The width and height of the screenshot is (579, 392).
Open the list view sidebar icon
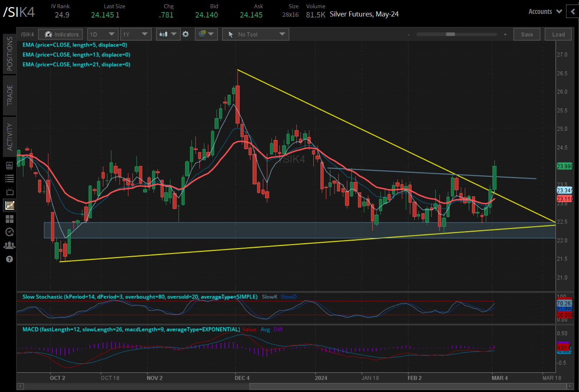coord(10,179)
